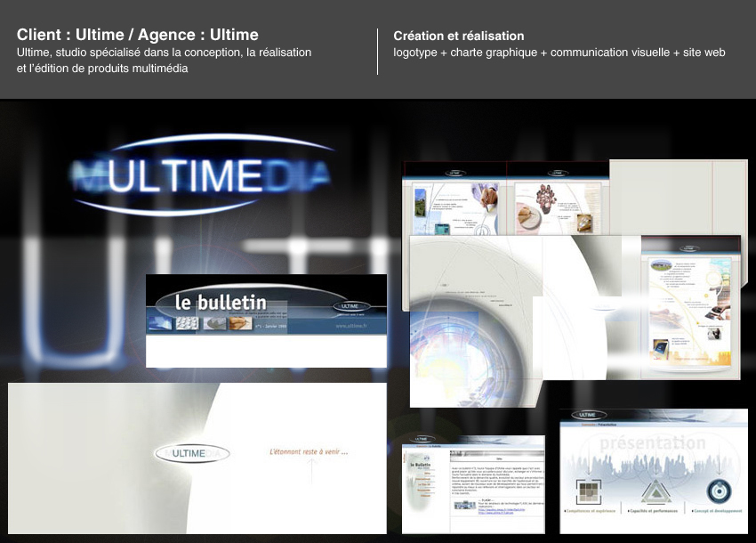This screenshot has width=756, height=543.
Task: Click the "Client : Ultime / Agence : Ultime" heading
Action: tap(137, 35)
